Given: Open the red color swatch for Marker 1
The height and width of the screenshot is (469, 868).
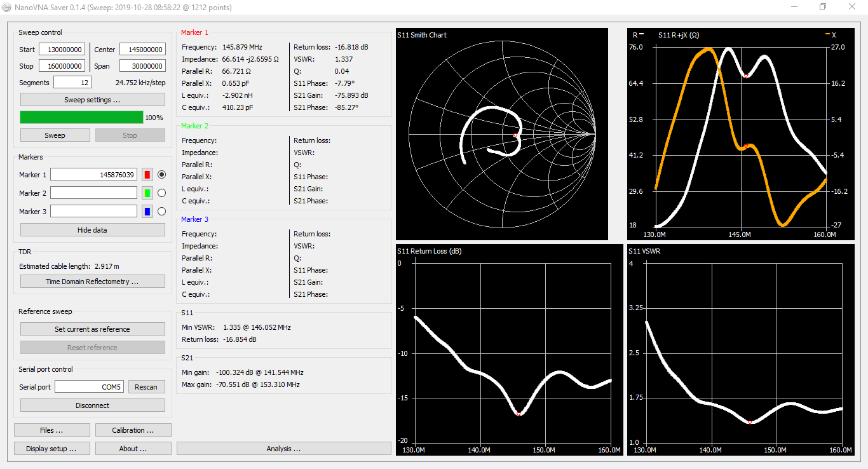Looking at the screenshot, I should [147, 174].
